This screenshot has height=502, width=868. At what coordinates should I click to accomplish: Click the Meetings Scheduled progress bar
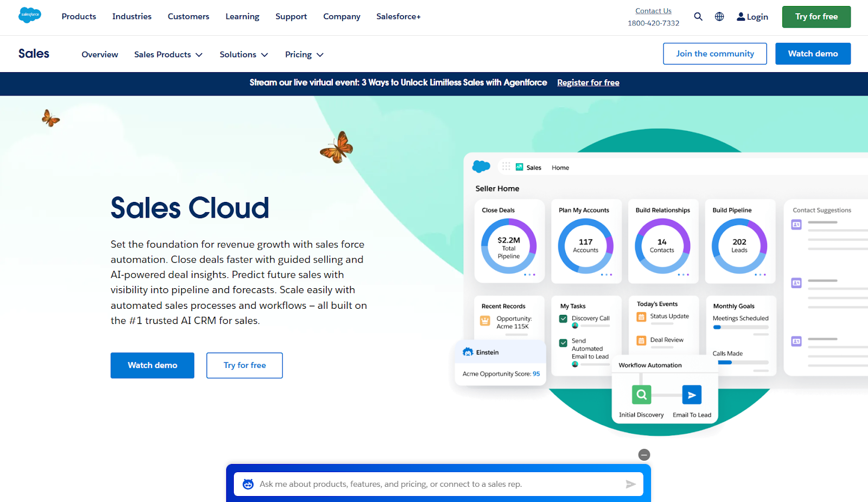click(741, 327)
